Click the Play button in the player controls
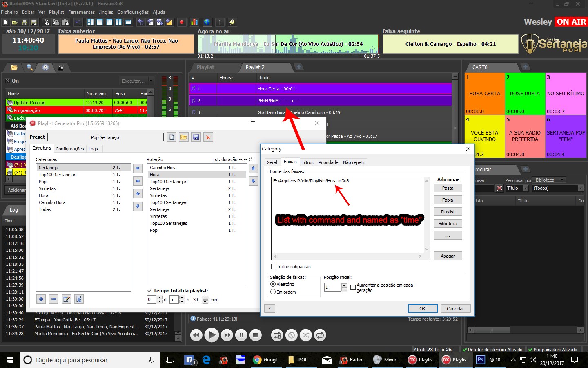The image size is (588, 368). tap(211, 335)
